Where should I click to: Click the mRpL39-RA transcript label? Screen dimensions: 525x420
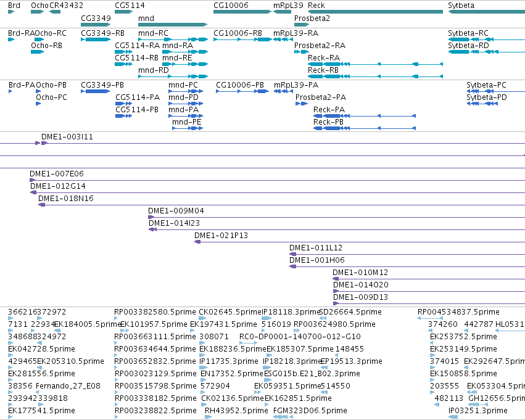pos(296,33)
